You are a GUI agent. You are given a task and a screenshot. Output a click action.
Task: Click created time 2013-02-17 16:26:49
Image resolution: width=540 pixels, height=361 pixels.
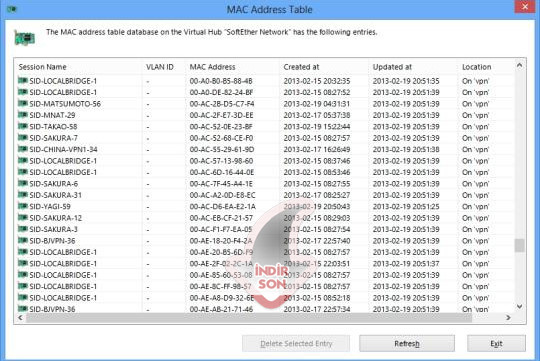(317, 149)
